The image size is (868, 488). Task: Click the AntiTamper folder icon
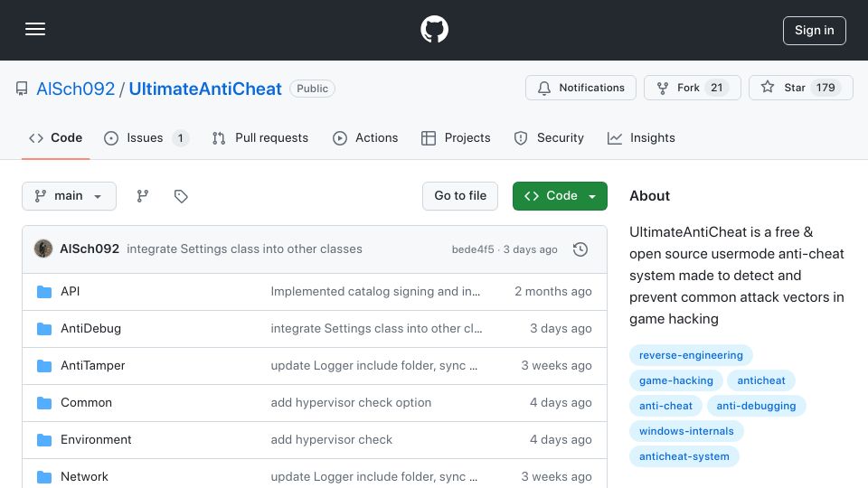point(44,366)
